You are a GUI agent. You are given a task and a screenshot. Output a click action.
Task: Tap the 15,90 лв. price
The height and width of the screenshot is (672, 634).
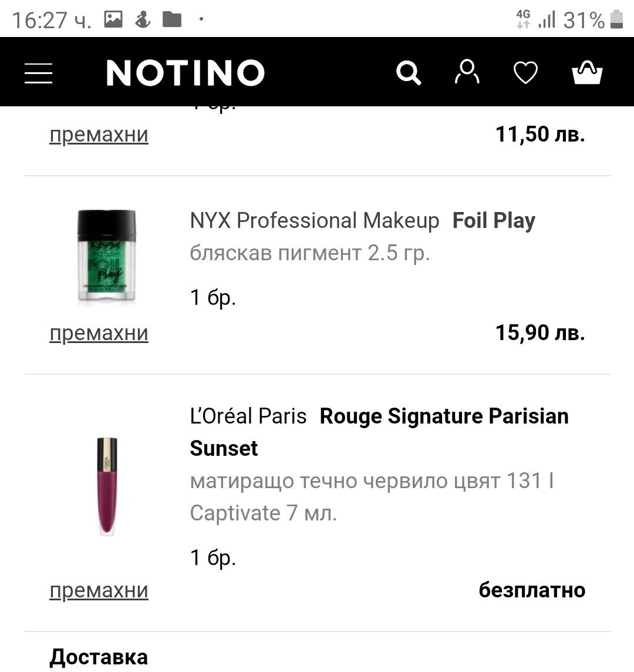pos(540,332)
